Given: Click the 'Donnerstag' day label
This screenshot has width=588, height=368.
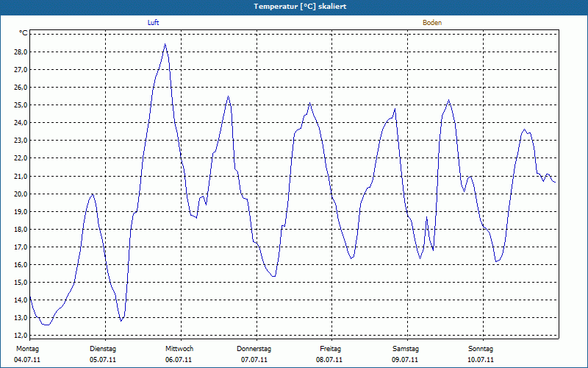Looking at the screenshot, I should [x=254, y=349].
